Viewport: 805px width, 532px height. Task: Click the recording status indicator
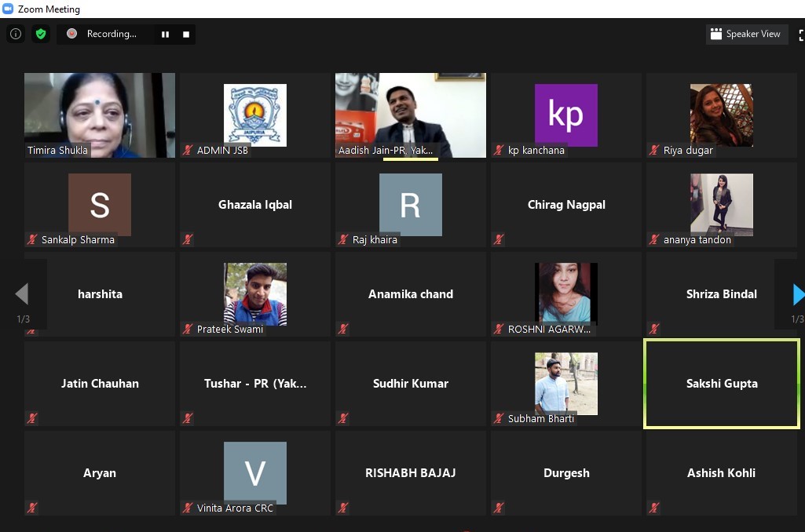(103, 35)
